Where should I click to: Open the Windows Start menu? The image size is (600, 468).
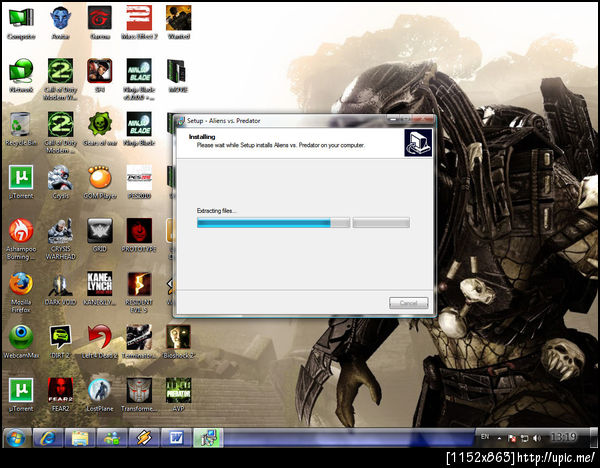click(16, 438)
